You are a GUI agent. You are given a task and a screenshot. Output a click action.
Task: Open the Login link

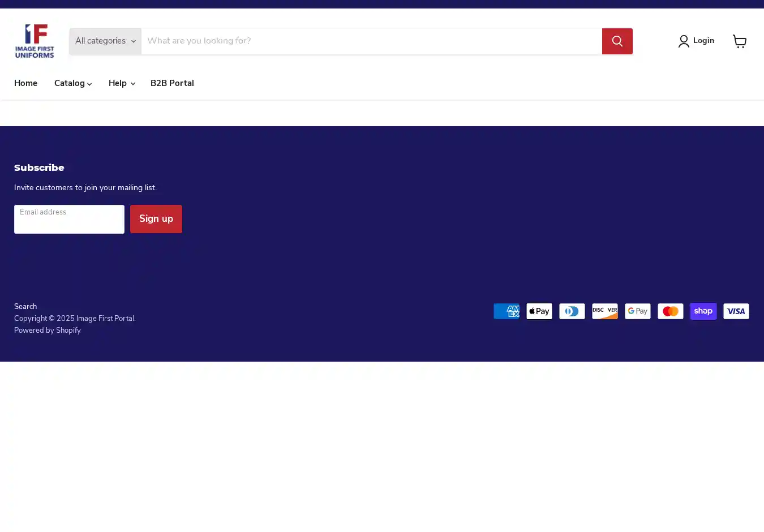(697, 41)
